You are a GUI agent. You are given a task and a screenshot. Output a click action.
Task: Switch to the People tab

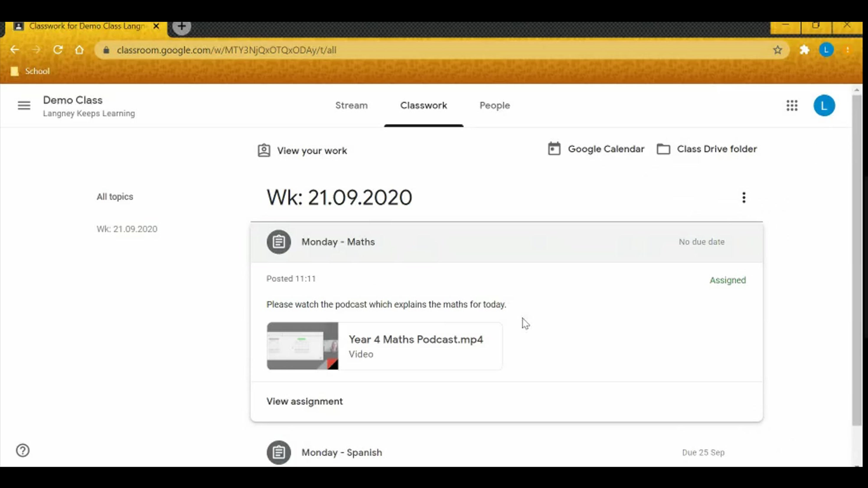(x=495, y=105)
